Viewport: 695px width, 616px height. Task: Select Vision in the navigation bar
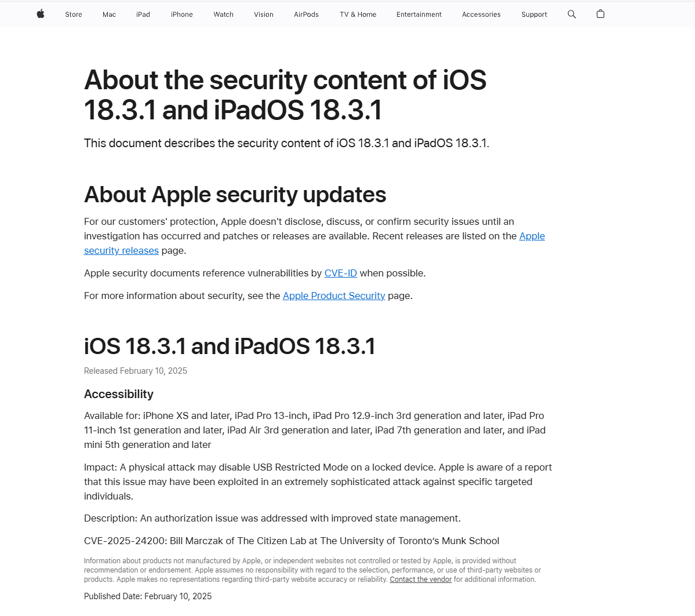pos(264,14)
